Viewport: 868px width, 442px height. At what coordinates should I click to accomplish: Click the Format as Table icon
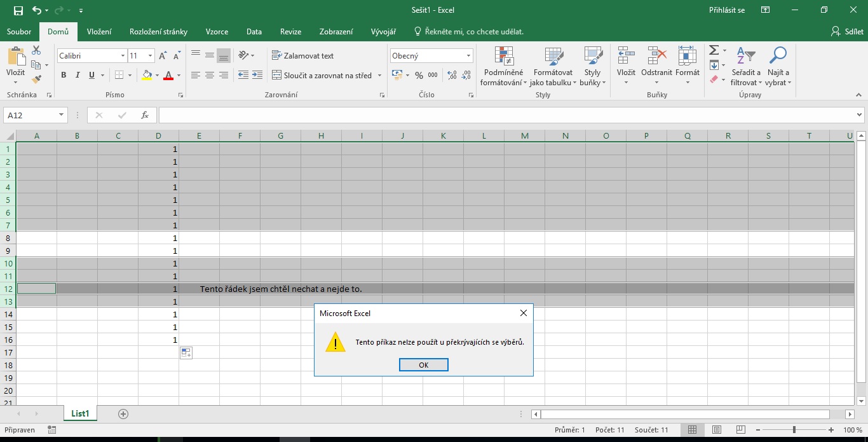pos(553,57)
